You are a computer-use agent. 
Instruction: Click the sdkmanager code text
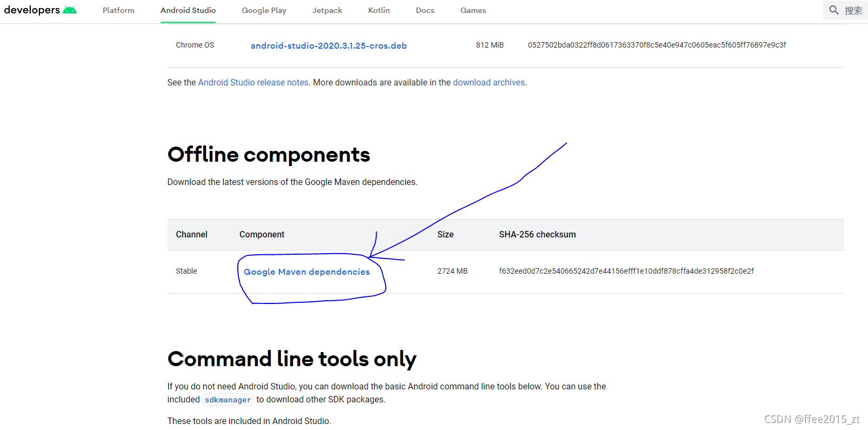click(228, 400)
